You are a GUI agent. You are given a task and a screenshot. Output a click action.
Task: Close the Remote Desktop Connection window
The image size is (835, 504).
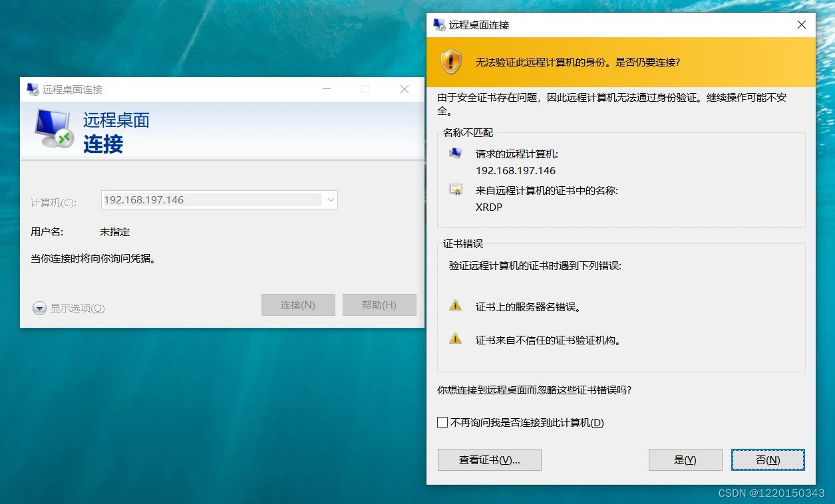point(405,89)
